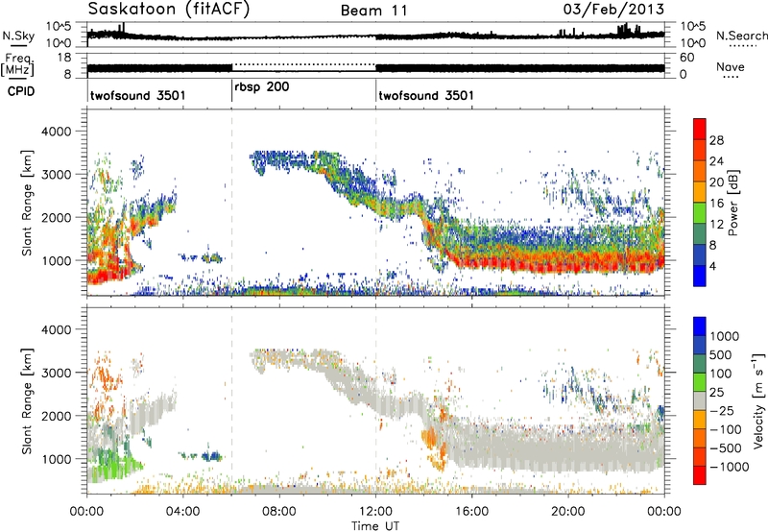
Task: Click the "Time UT" axis title
Action: pyautogui.click(x=375, y=525)
